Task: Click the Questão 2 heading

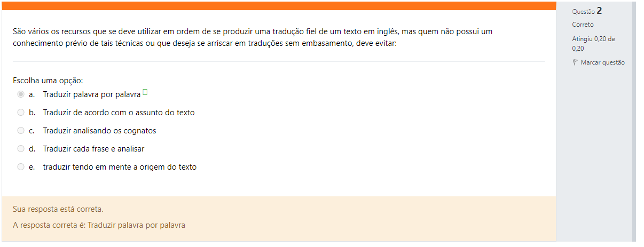Action: coord(587,11)
